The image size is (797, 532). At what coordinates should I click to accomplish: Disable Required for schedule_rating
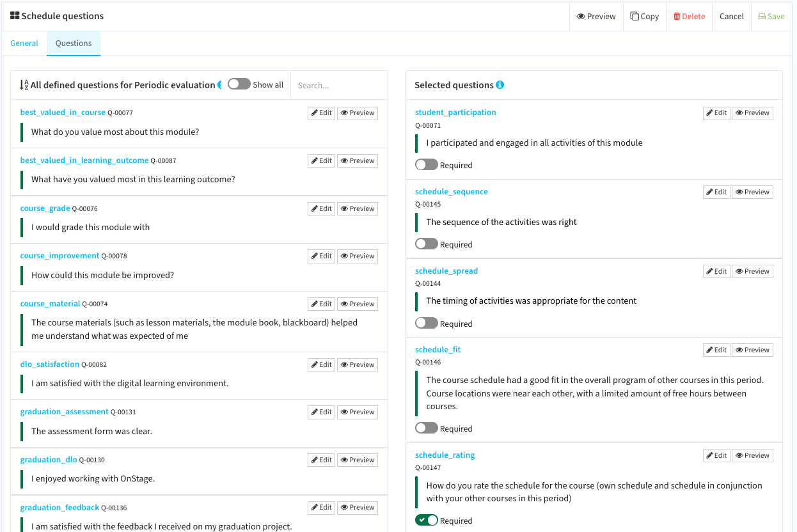point(427,520)
